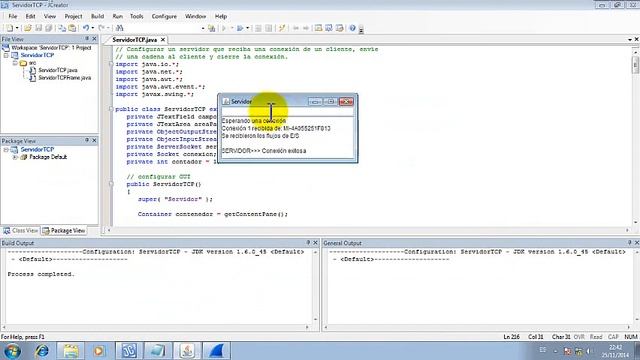This screenshot has width=640, height=360.
Task: Select ServidorTCP.java in the file tree
Action: click(58, 70)
